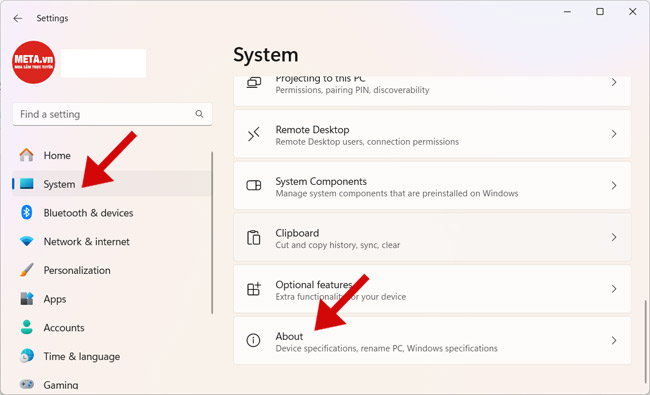650x395 pixels.
Task: Click the Network Wi-Fi icon
Action: coord(27,241)
